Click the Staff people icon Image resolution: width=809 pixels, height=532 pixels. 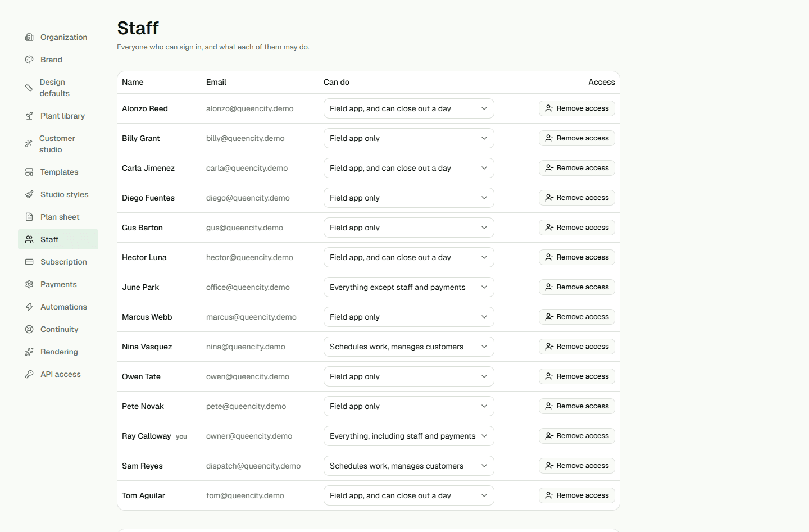[x=29, y=239]
